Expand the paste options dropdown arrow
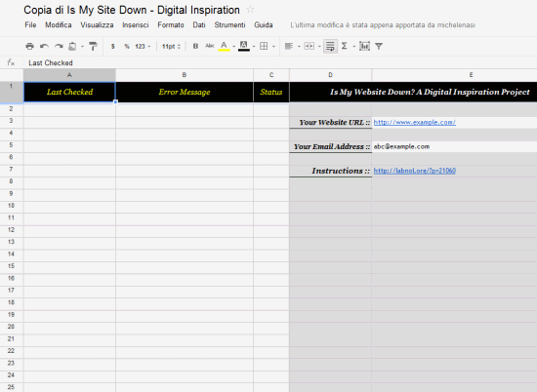537x392 pixels. [x=82, y=47]
